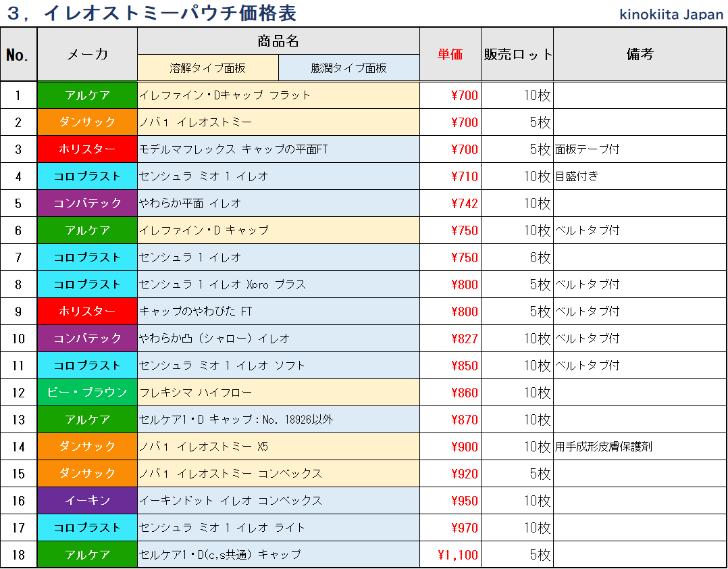Select the No. column header
728x569 pixels.
(x=19, y=54)
